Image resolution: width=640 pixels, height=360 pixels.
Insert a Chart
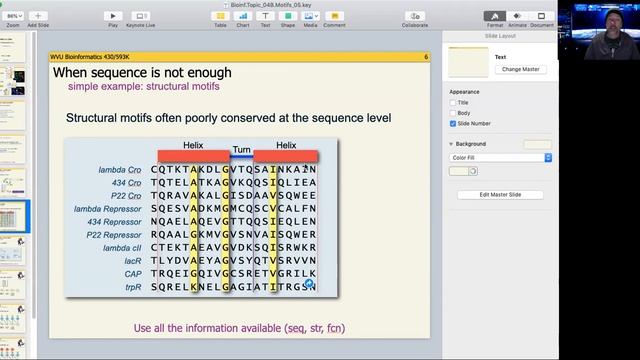(x=243, y=16)
